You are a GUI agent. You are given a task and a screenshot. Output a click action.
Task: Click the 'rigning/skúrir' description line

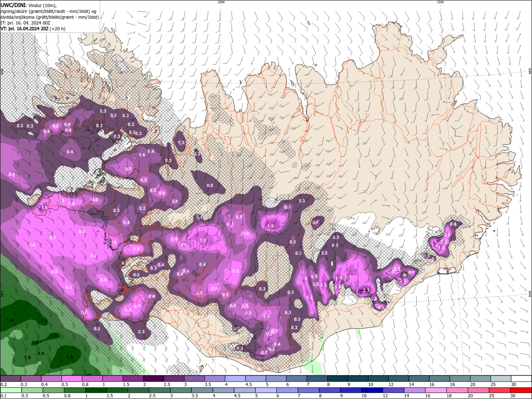click(49, 11)
